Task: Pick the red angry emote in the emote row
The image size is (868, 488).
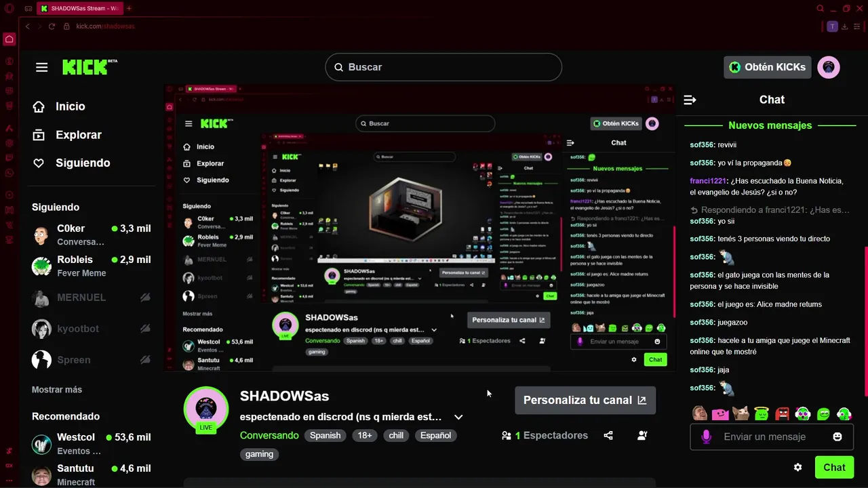Action: [782, 413]
